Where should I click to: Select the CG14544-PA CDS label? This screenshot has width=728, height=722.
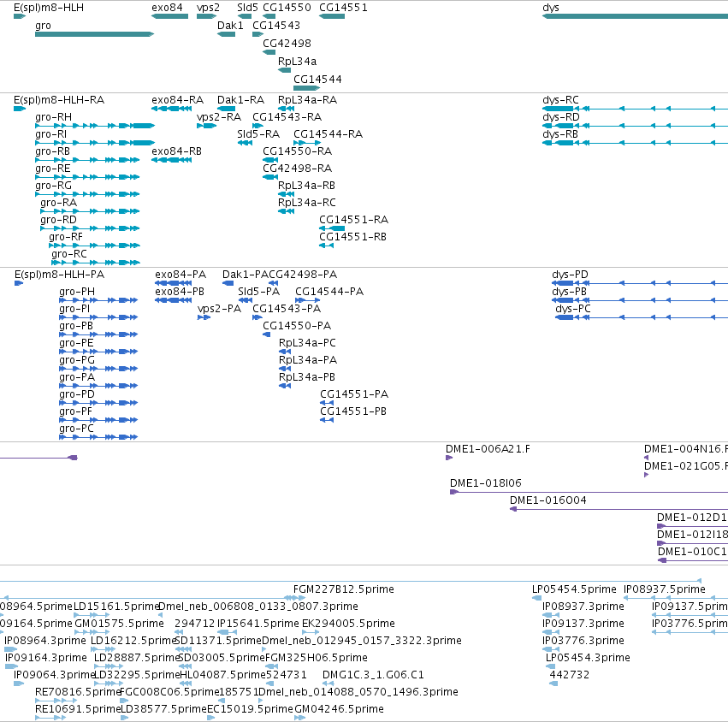click(x=329, y=292)
